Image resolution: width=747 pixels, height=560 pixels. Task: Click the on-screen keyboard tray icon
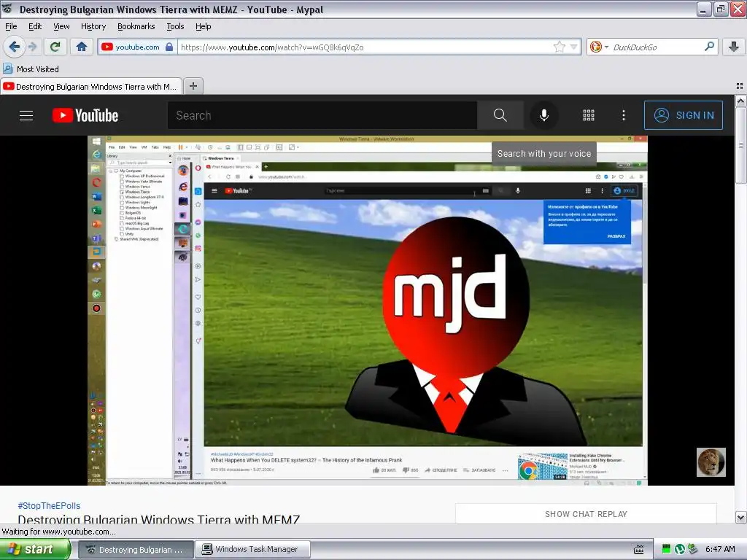pyautogui.click(x=639, y=550)
